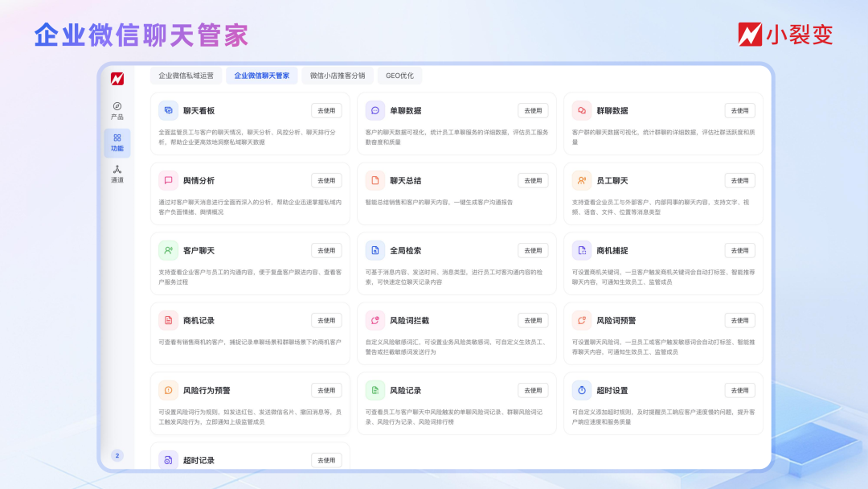Click the 单聊数据 chat data icon
Screen dimensions: 868x489
click(x=375, y=109)
